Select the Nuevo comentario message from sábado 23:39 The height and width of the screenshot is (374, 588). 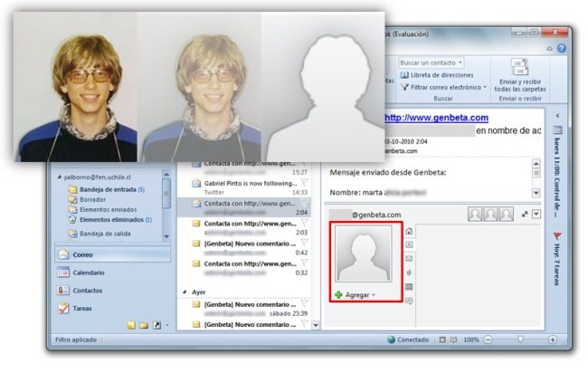coord(243,309)
